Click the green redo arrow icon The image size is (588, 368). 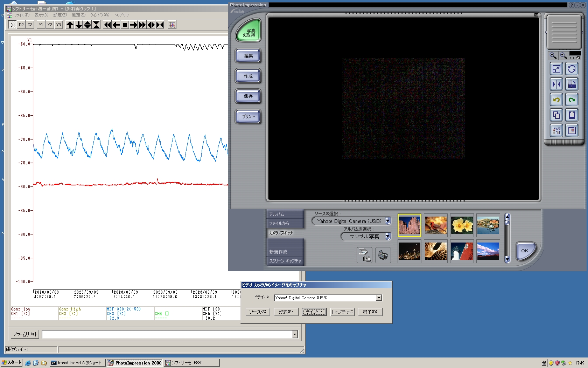(572, 100)
